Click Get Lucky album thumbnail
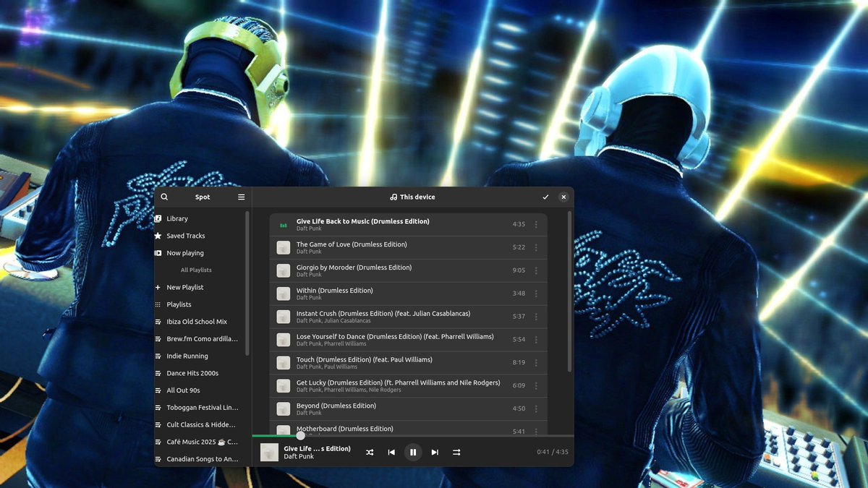 (283, 385)
